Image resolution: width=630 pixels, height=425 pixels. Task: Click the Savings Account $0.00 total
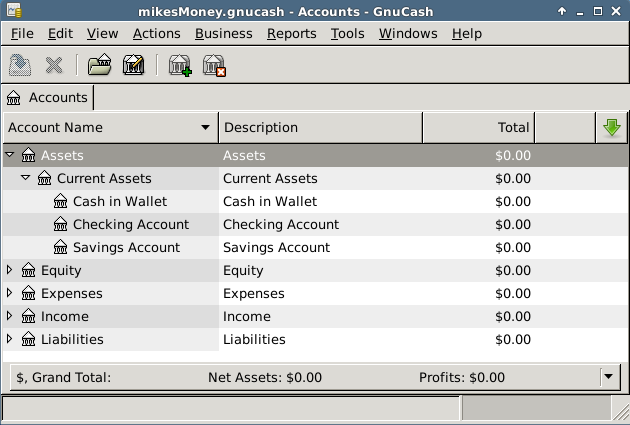pos(513,247)
